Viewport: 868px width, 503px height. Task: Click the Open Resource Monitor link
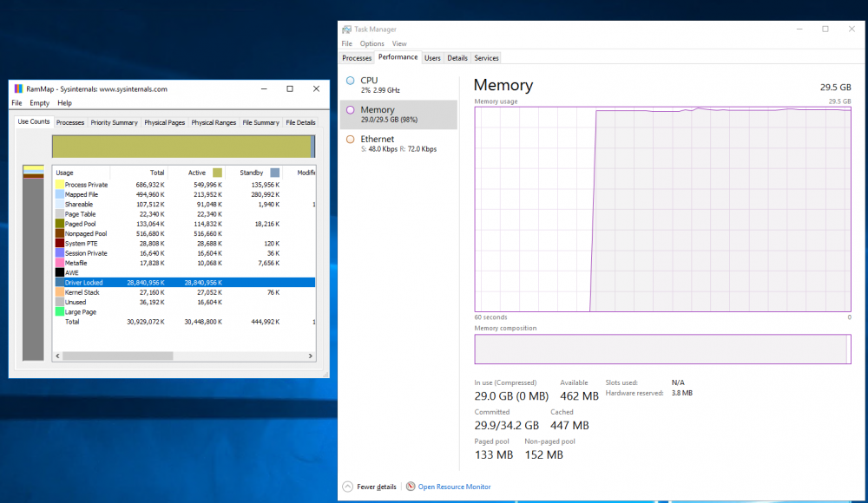pyautogui.click(x=454, y=487)
